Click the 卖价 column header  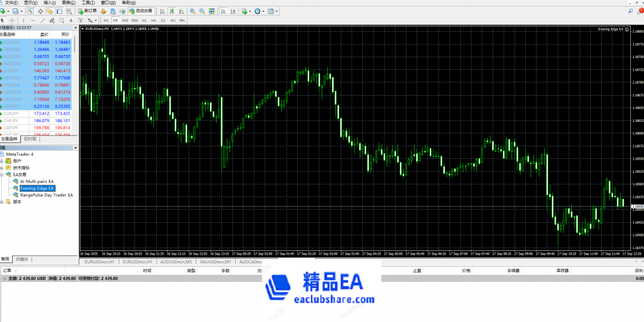(40, 34)
